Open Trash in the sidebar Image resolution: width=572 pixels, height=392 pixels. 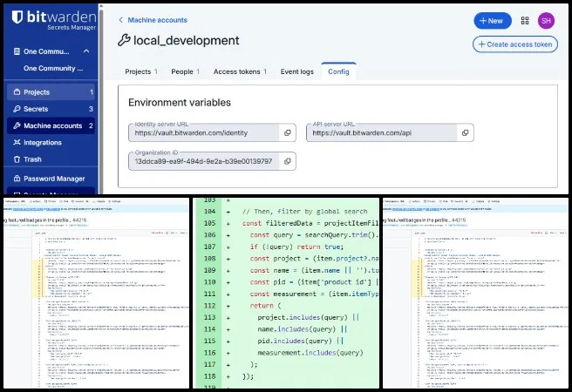(51, 159)
